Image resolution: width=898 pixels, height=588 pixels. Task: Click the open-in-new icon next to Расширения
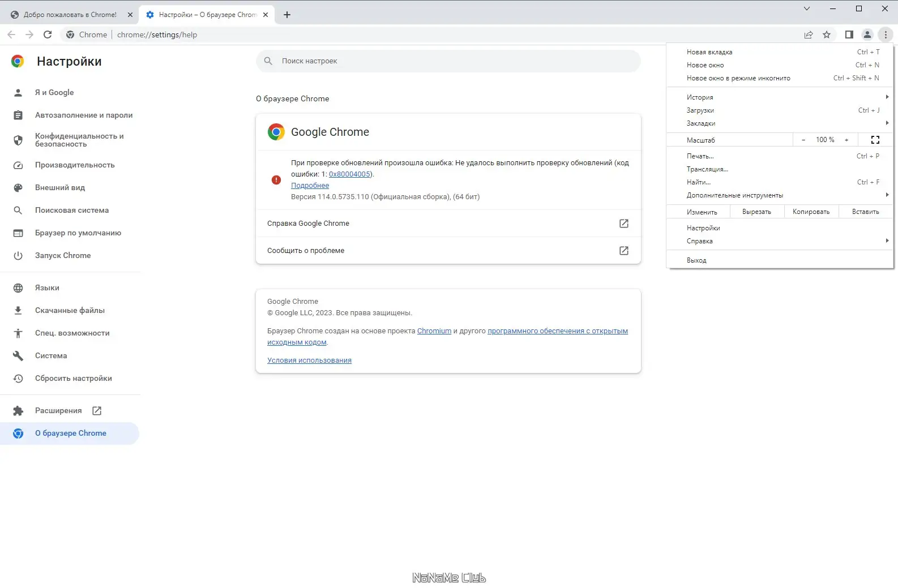[x=97, y=411]
